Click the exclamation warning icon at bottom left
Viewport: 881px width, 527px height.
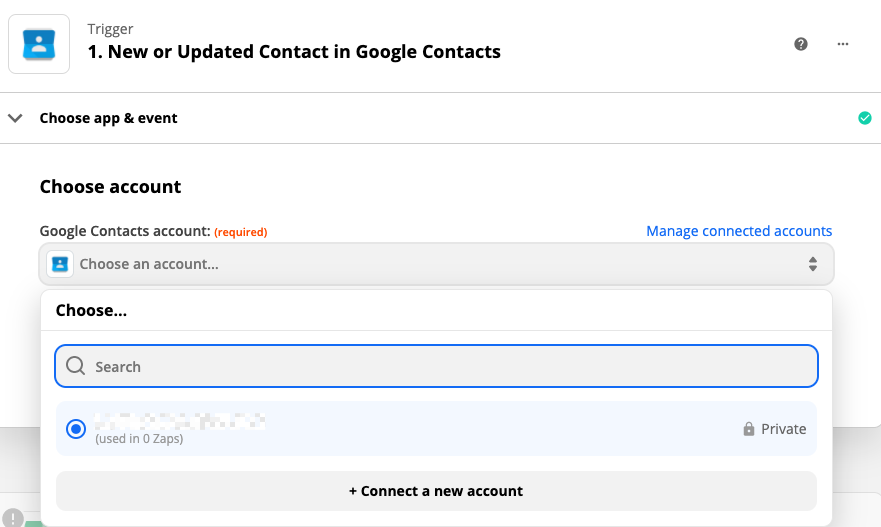12,518
